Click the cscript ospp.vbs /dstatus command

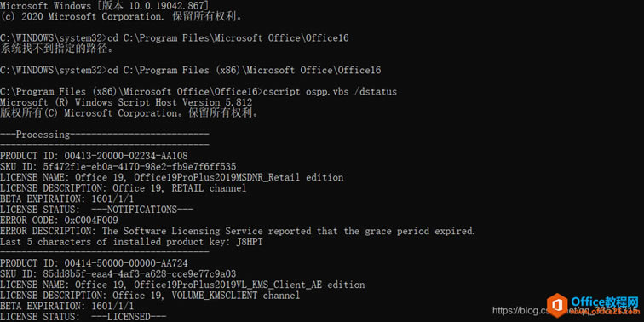330,92
